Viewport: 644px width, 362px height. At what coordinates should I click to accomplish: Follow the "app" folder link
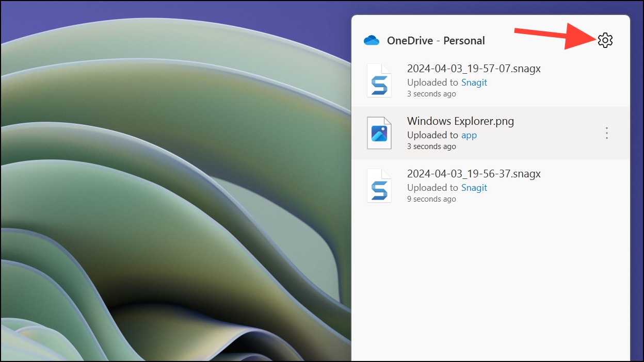coord(469,135)
